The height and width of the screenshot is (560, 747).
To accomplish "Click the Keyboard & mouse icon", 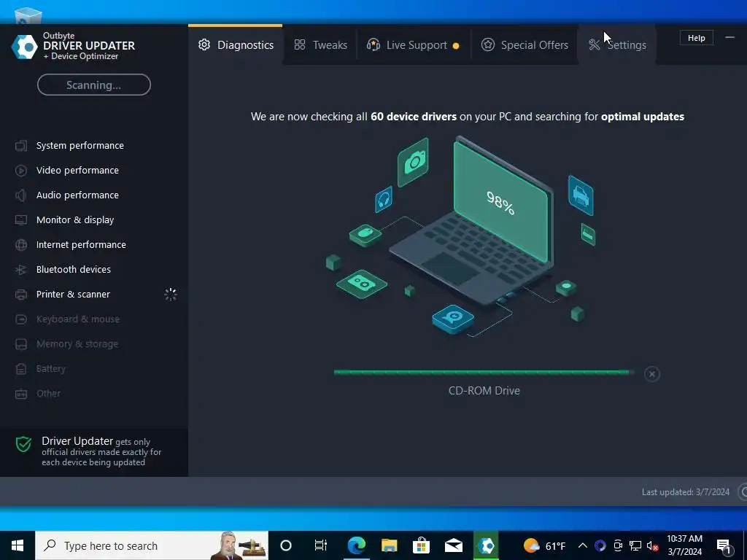I will pyautogui.click(x=21, y=319).
